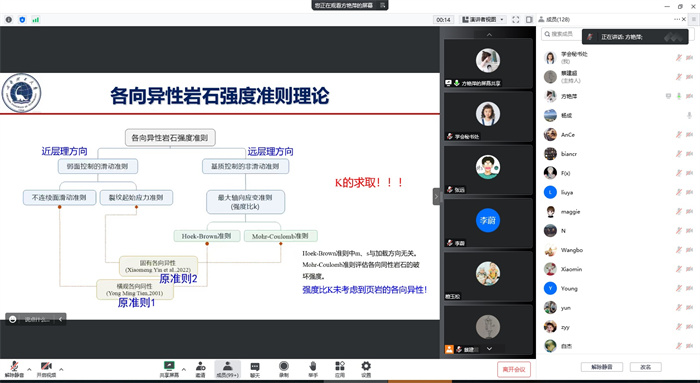This screenshot has width=700, height=383.
Task: Click the red 离开会议 leave meeting button
Action: coord(514,369)
